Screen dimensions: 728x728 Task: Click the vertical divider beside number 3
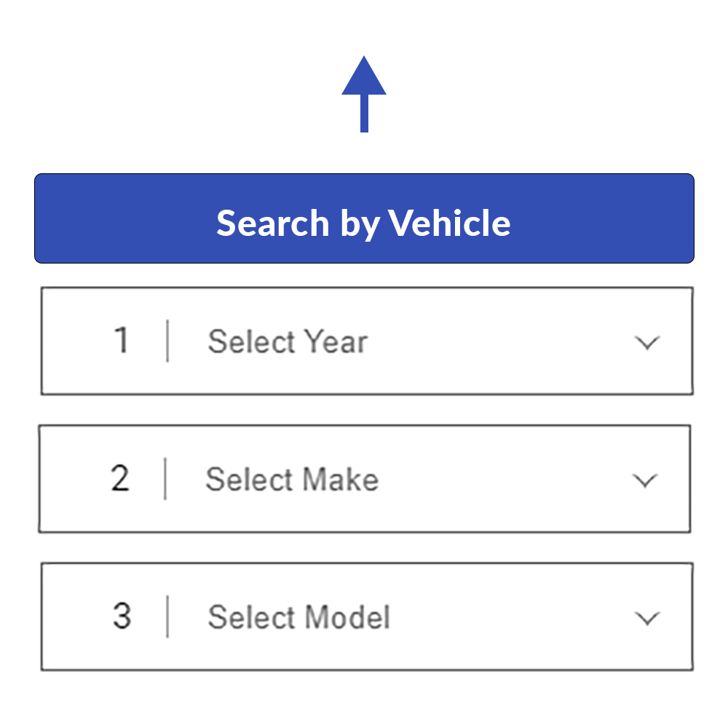click(167, 616)
